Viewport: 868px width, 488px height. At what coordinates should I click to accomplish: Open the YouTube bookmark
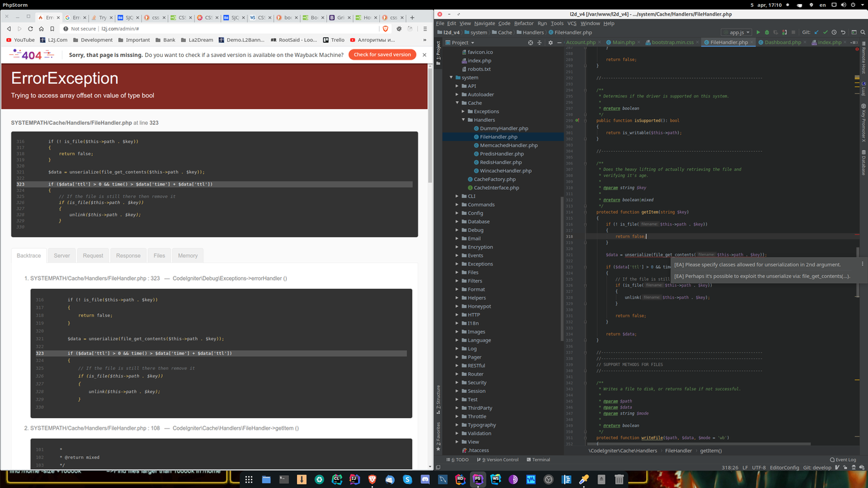click(x=19, y=40)
